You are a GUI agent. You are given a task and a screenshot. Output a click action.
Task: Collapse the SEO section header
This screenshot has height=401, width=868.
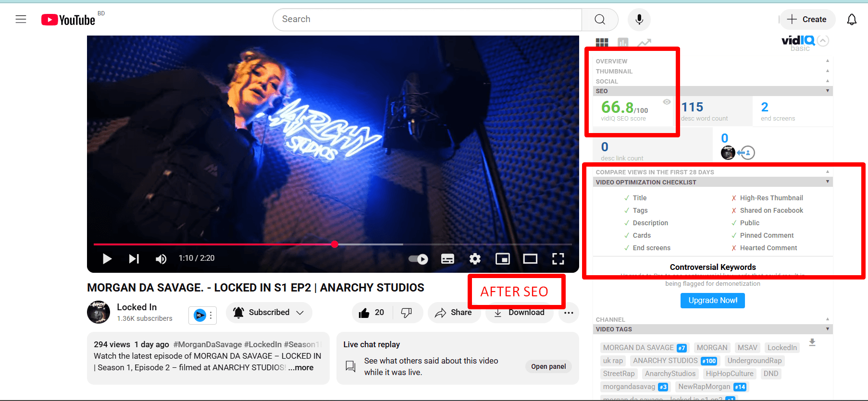[x=713, y=91]
